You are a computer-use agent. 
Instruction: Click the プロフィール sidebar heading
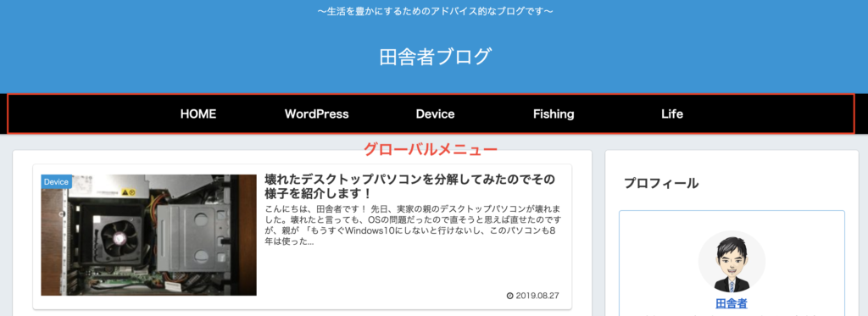click(x=661, y=183)
